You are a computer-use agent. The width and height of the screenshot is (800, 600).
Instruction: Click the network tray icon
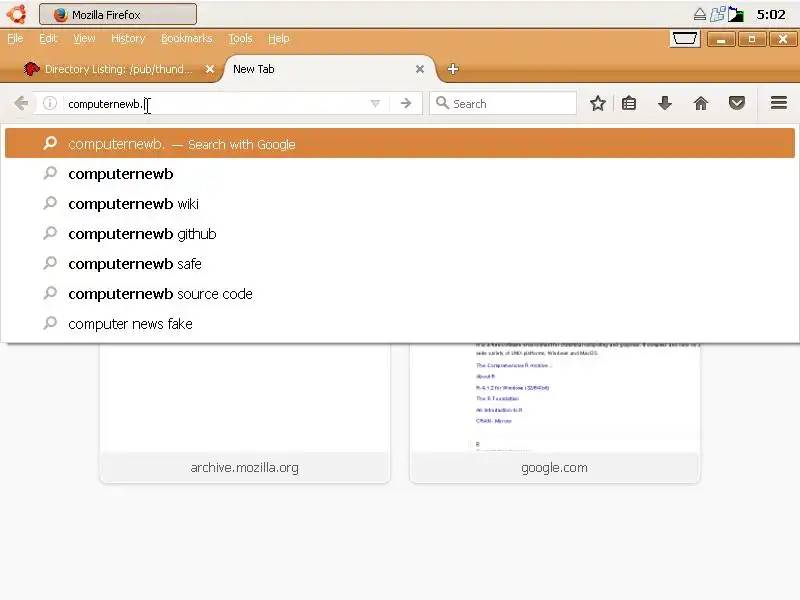[x=717, y=14]
